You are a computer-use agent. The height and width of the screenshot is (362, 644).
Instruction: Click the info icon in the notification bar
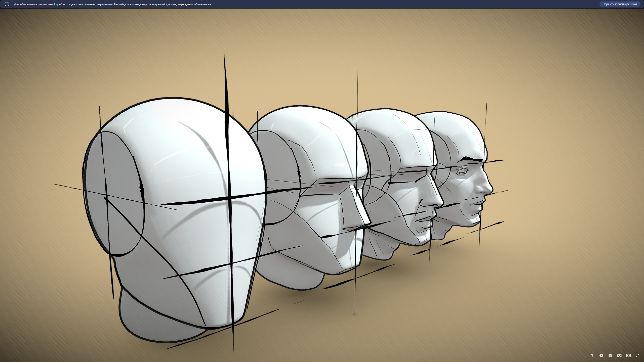coord(7,4)
